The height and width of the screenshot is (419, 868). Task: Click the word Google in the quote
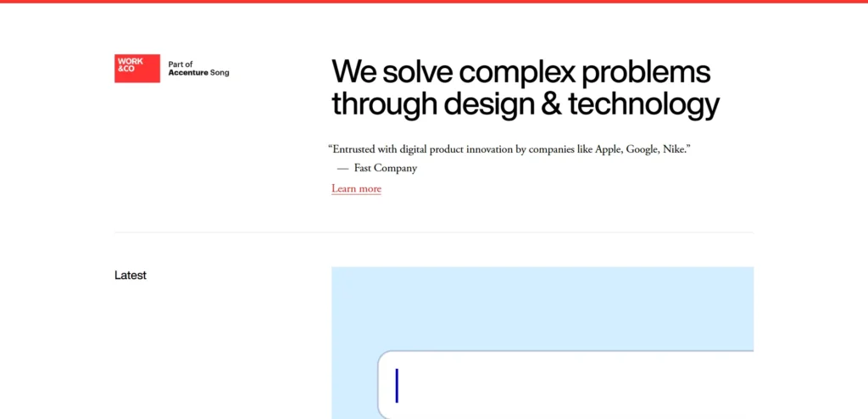click(x=643, y=149)
